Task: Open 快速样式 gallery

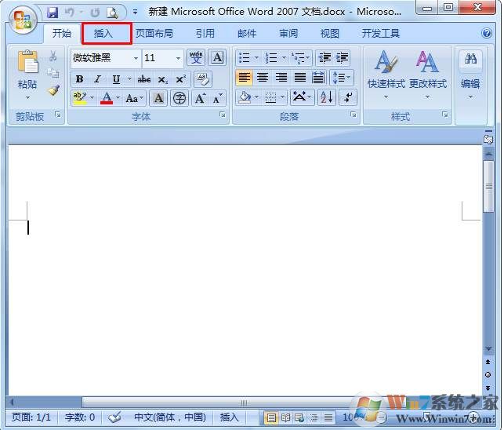Action: 386,75
